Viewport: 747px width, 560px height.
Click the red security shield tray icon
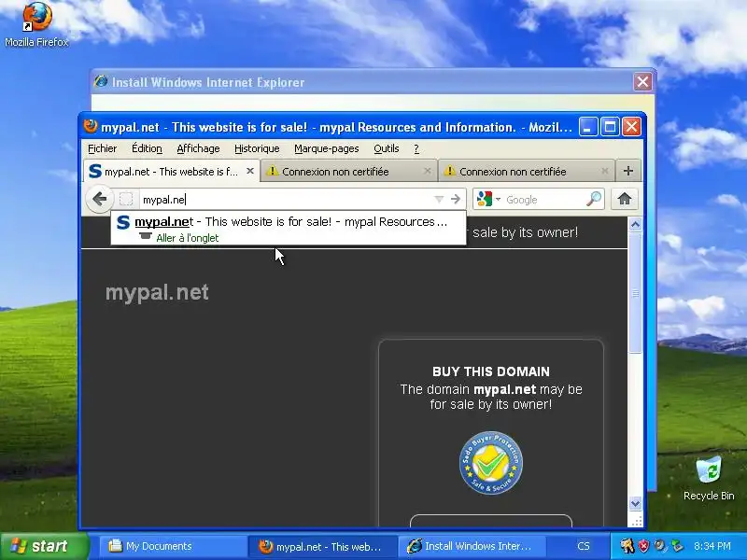coord(643,546)
